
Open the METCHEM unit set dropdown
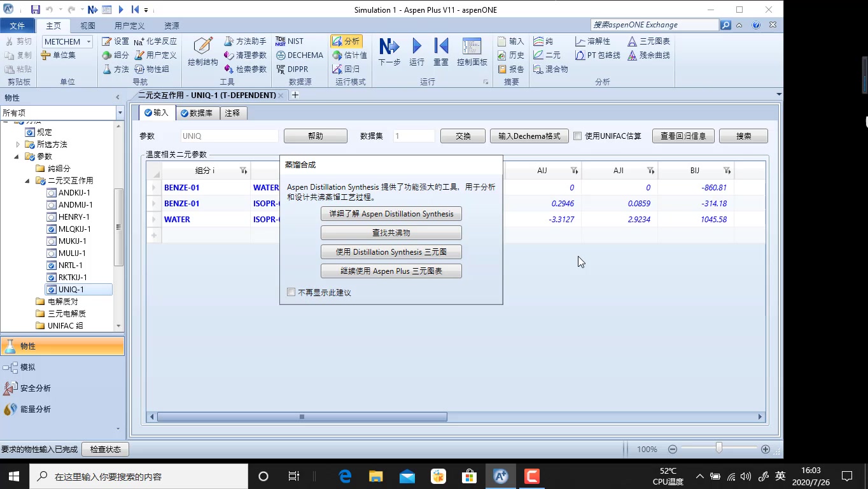click(88, 41)
